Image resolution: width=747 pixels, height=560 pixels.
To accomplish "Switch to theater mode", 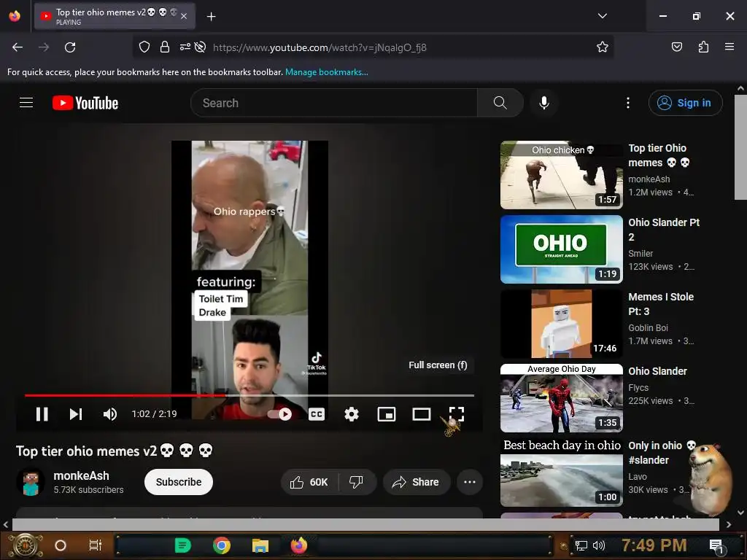I will click(x=421, y=414).
